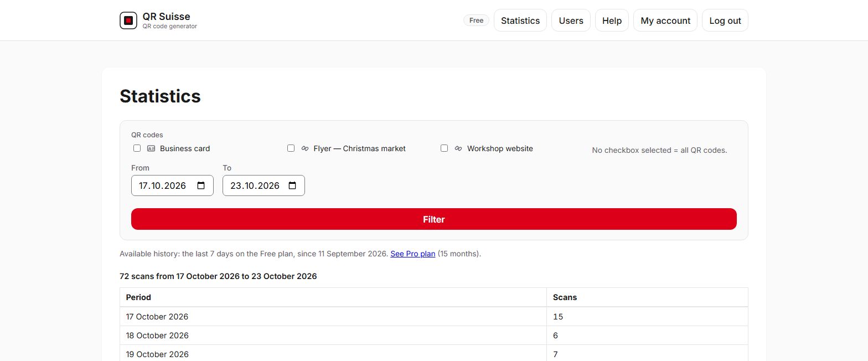Click the QR code generator tagline
Image resolution: width=868 pixels, height=361 pixels.
point(169,26)
